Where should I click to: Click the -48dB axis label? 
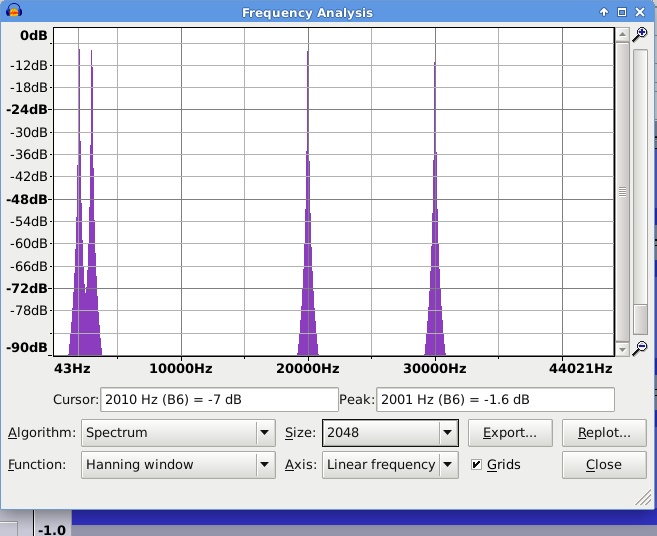coord(27,199)
